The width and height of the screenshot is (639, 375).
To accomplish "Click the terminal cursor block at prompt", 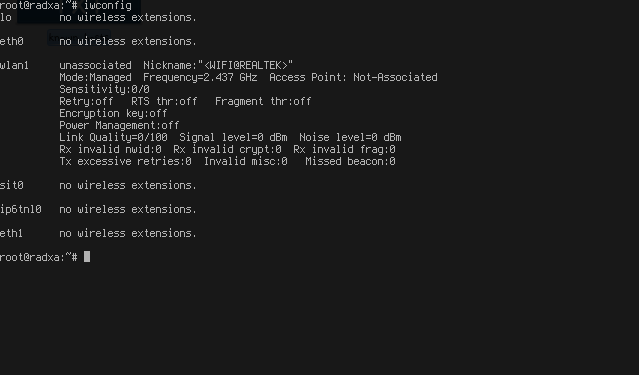I will 87,257.
